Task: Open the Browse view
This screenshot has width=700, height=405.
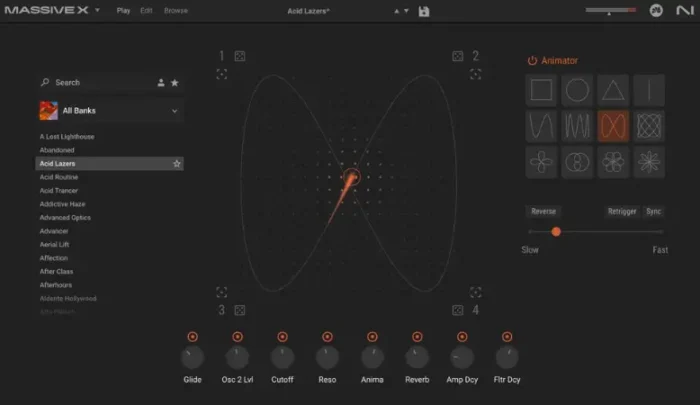Action: (x=175, y=10)
